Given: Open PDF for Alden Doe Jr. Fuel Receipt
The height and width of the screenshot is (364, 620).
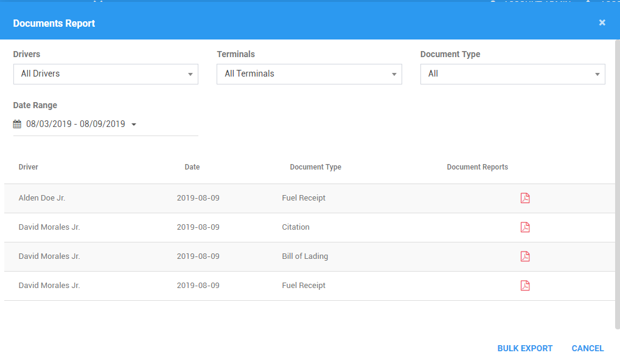Looking at the screenshot, I should (x=525, y=197).
